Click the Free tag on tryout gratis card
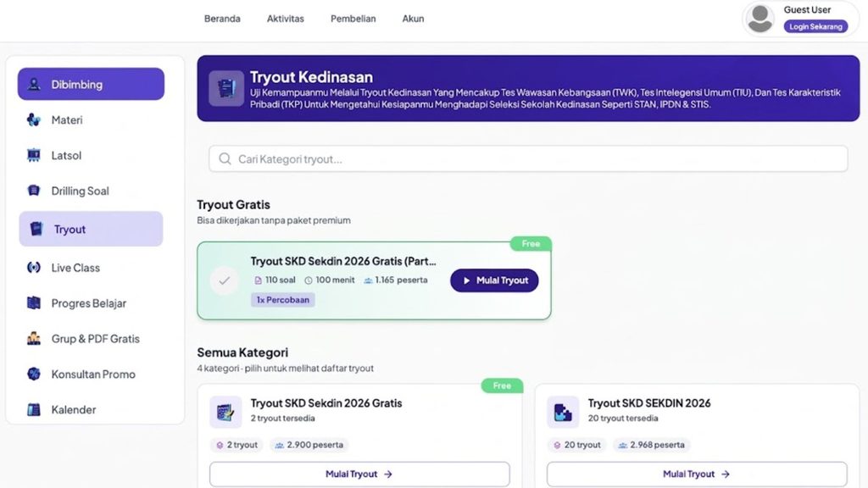 click(531, 243)
